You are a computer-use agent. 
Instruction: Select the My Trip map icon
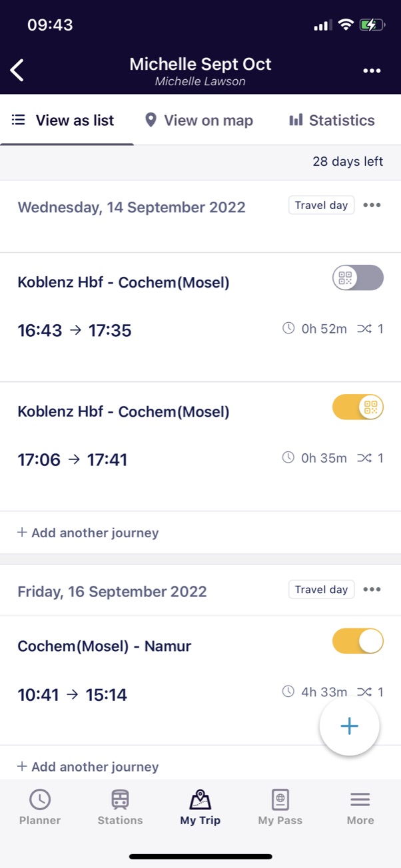point(200,799)
